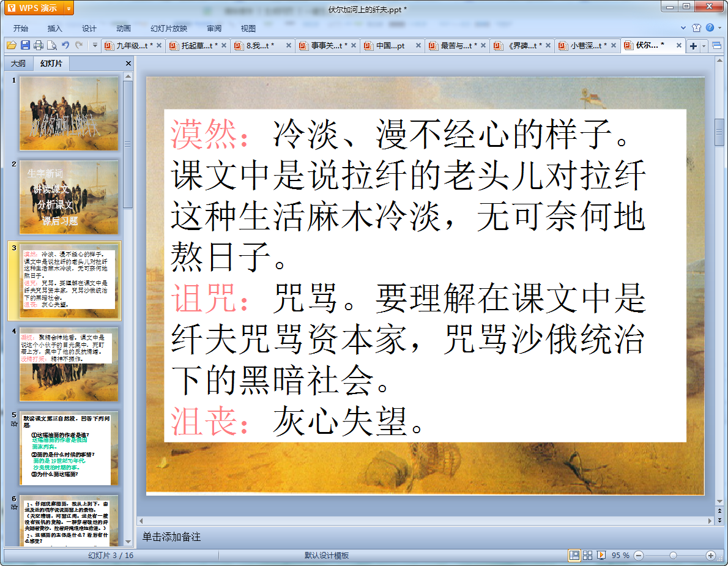Close the active 伏尔 document tab

tap(679, 45)
